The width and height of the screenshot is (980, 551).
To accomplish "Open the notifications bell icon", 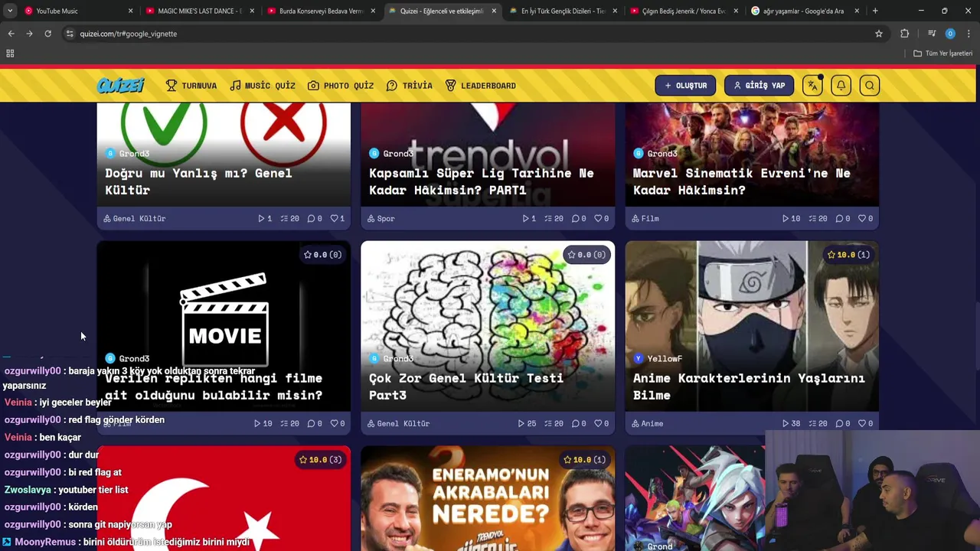I will pos(841,86).
